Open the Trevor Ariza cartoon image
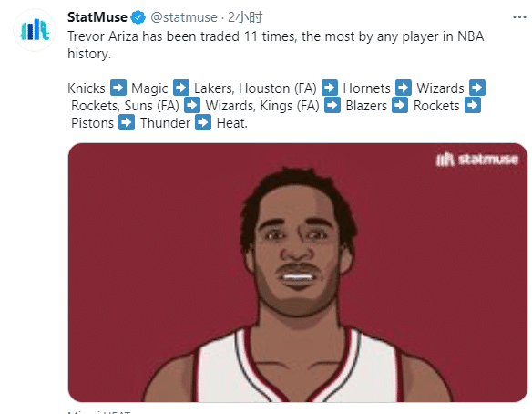 coord(298,273)
